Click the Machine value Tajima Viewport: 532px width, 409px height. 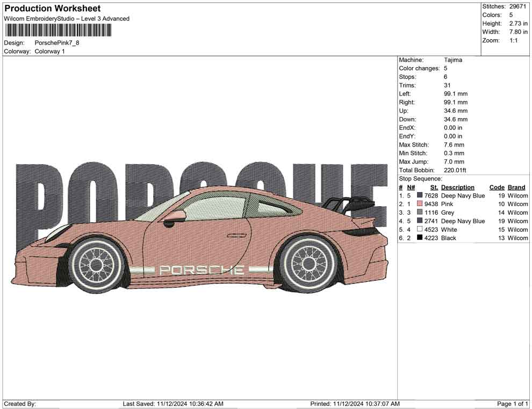coord(453,60)
